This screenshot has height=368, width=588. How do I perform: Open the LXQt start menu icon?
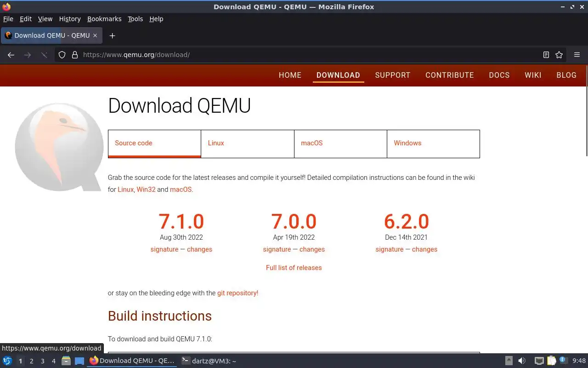pyautogui.click(x=7, y=361)
